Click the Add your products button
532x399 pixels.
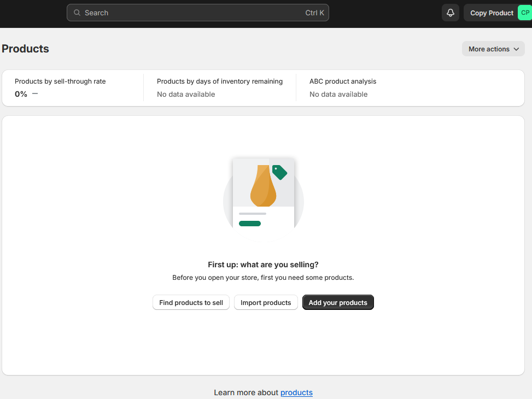point(338,303)
